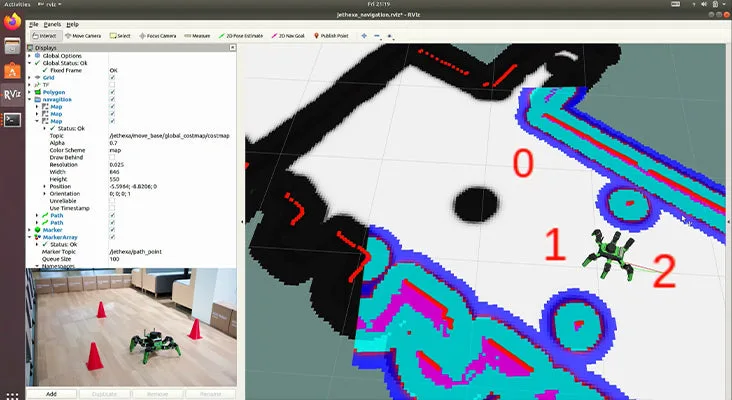Click the Global Options gear icon
The image size is (732, 400).
[x=38, y=56]
